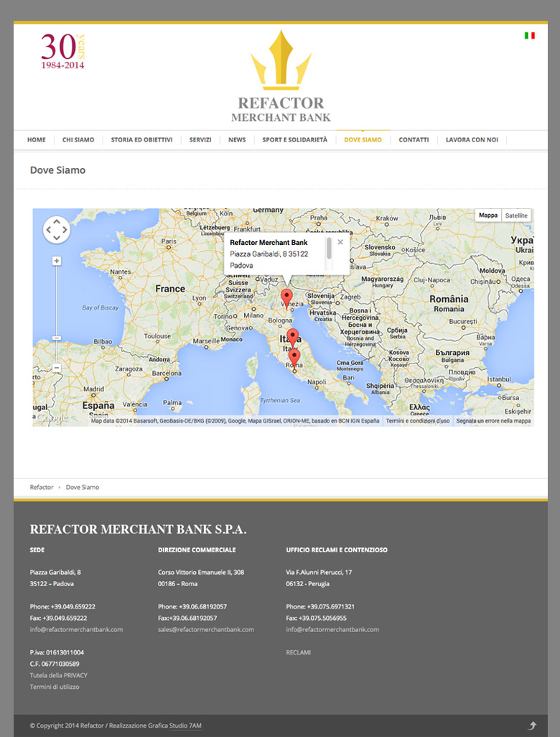Click the Phone: +39.06.68192057 text
The height and width of the screenshot is (737, 560).
click(x=192, y=606)
